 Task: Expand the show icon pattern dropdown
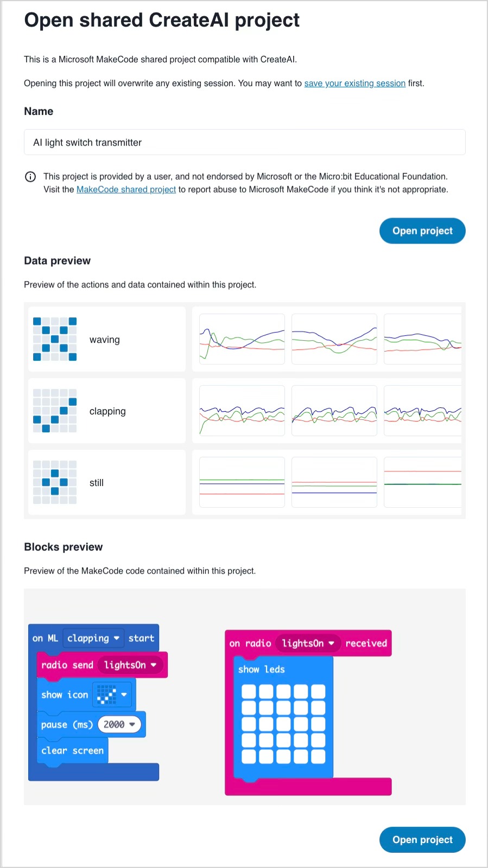click(x=124, y=694)
